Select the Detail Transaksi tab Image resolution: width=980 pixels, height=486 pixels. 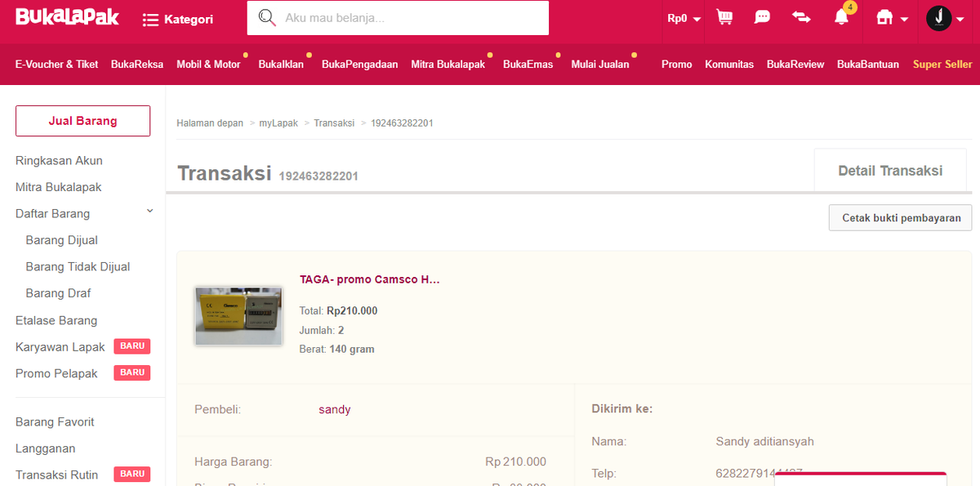pyautogui.click(x=890, y=171)
